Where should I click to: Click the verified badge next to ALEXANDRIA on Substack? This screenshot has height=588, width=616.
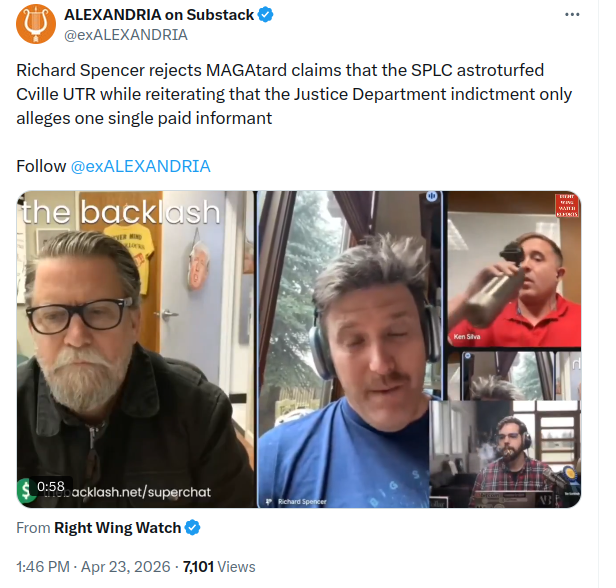[x=266, y=15]
